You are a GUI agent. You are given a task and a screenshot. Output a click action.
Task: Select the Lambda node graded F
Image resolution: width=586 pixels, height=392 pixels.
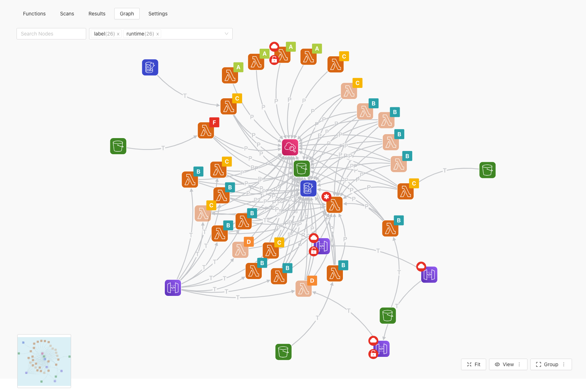pyautogui.click(x=206, y=131)
